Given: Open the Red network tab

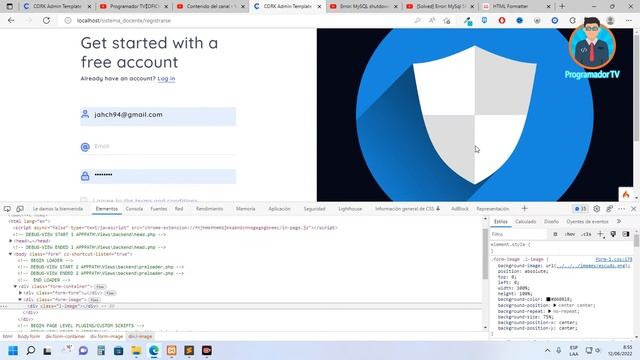Looking at the screenshot, I should click(x=179, y=209).
